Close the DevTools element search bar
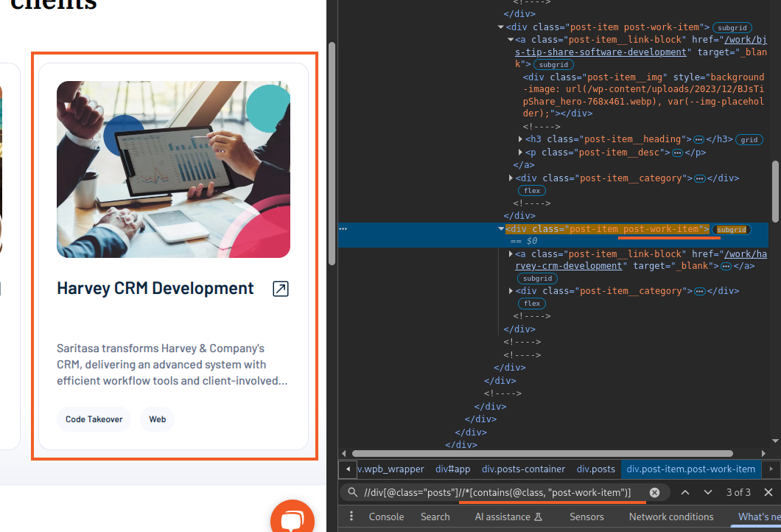This screenshot has width=781, height=532. point(768,492)
